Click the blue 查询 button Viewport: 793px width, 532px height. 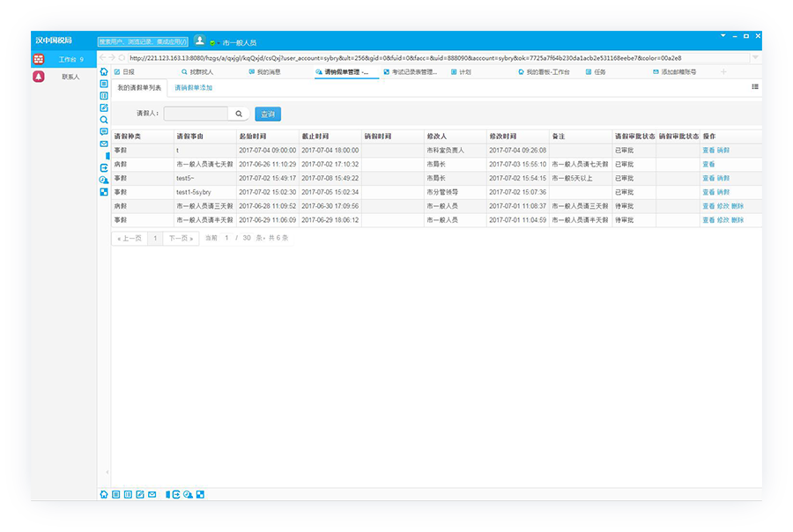pos(267,114)
